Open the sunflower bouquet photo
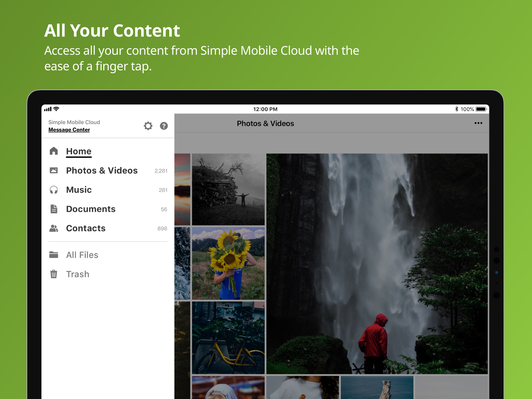The width and height of the screenshot is (532, 399). click(x=228, y=263)
